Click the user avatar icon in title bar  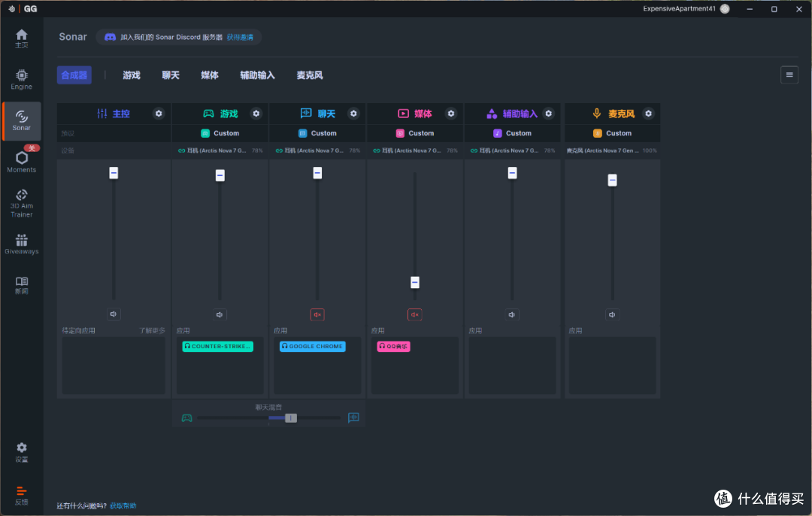point(725,9)
